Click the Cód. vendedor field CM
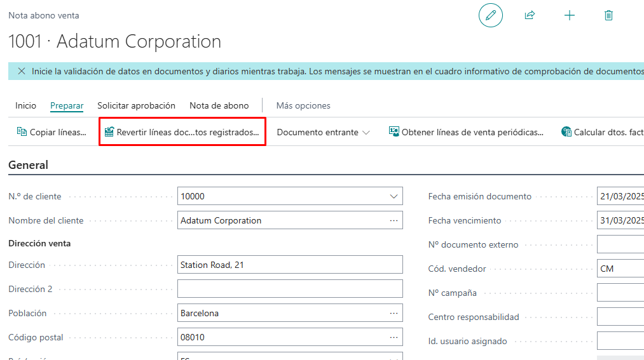This screenshot has width=644, height=360. 620,269
